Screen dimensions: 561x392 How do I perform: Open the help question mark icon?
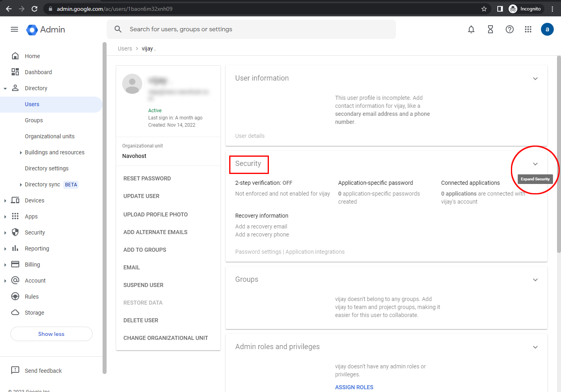[x=509, y=29]
